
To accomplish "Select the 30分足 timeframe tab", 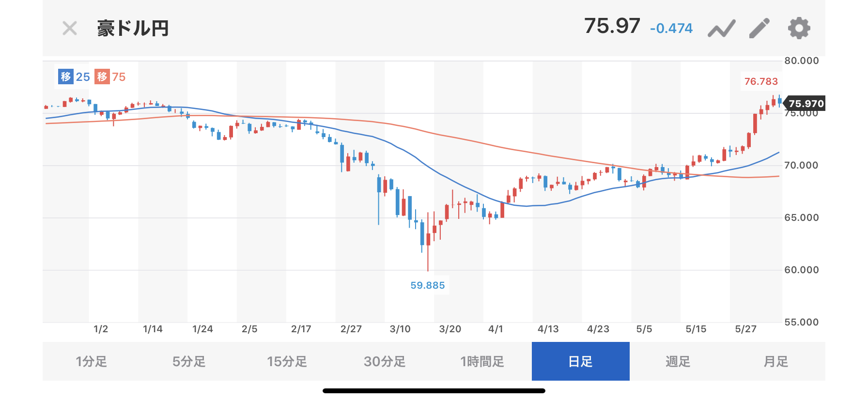I will [385, 361].
